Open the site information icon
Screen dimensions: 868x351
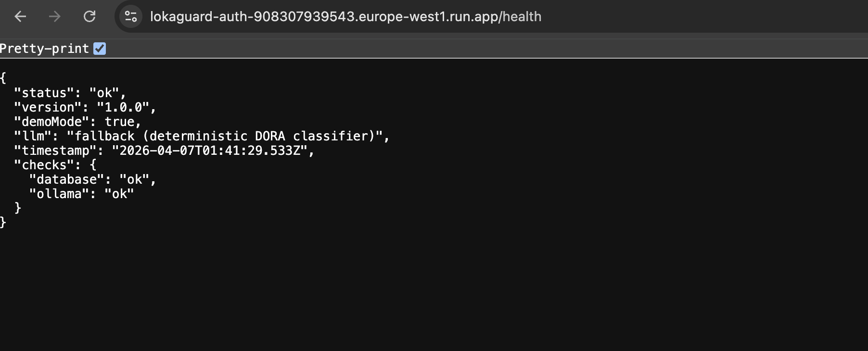click(131, 16)
